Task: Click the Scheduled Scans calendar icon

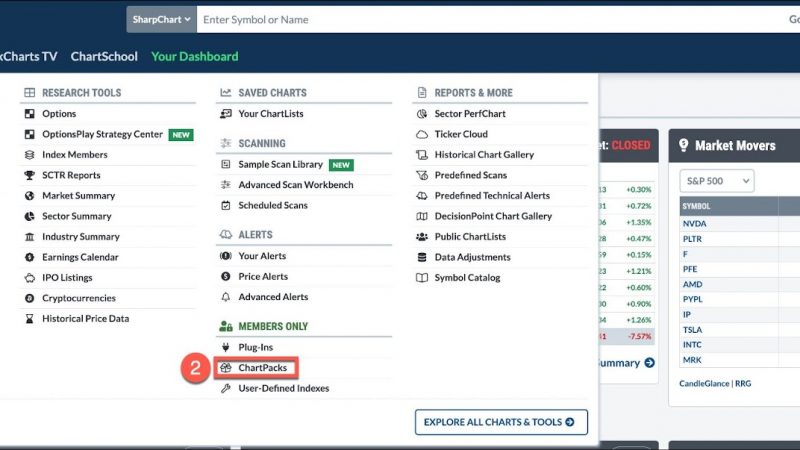Action: point(226,205)
